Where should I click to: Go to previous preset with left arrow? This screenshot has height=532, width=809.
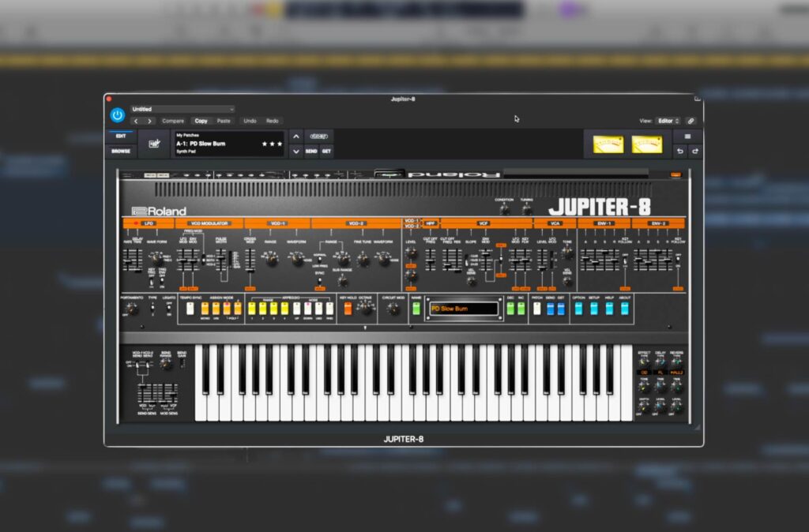(x=136, y=121)
